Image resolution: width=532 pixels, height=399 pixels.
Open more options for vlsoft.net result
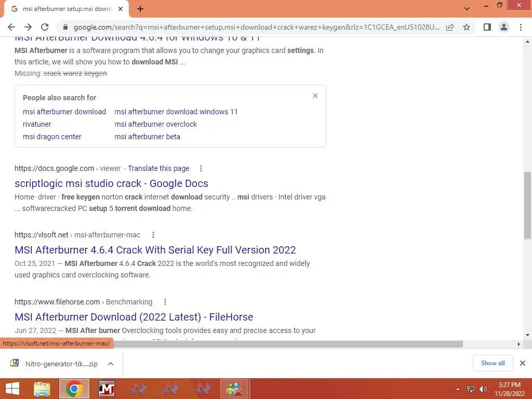point(153,235)
